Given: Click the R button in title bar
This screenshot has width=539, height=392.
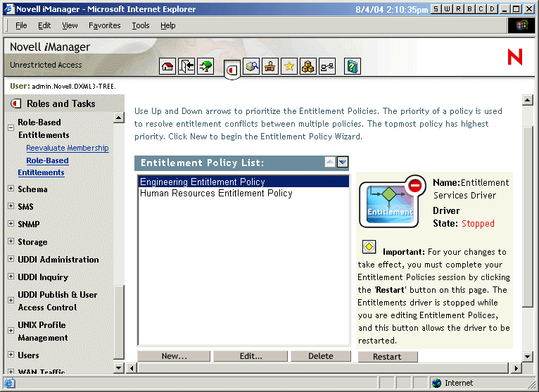Looking at the screenshot, I should click(x=458, y=9).
